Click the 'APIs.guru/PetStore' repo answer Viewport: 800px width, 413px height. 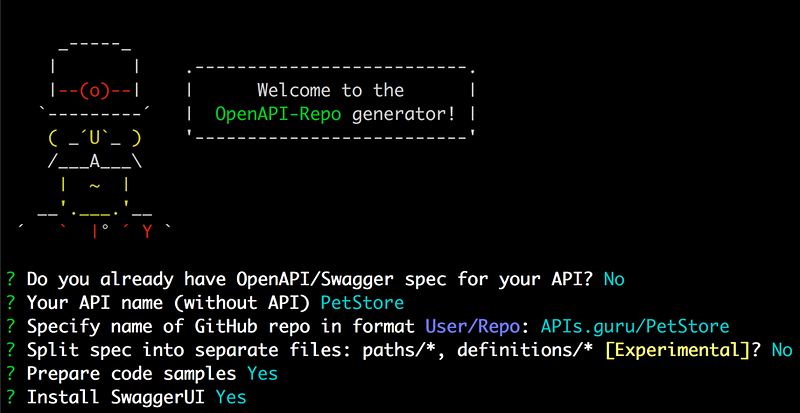(x=634, y=326)
